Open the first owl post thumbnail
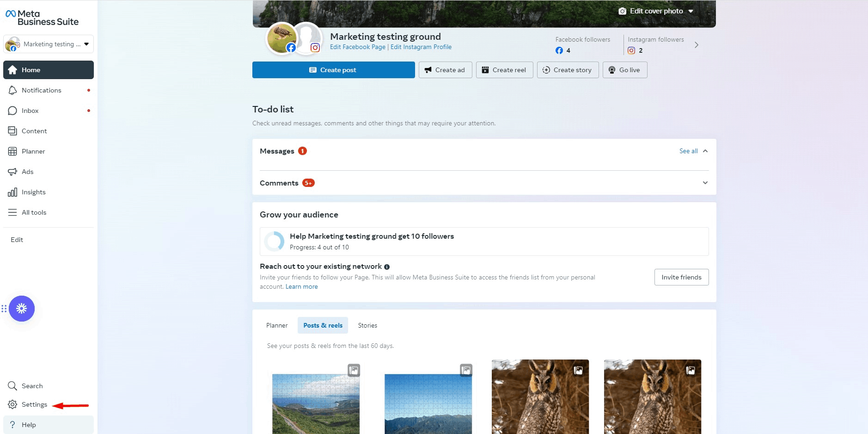Image resolution: width=868 pixels, height=434 pixels. (540, 397)
